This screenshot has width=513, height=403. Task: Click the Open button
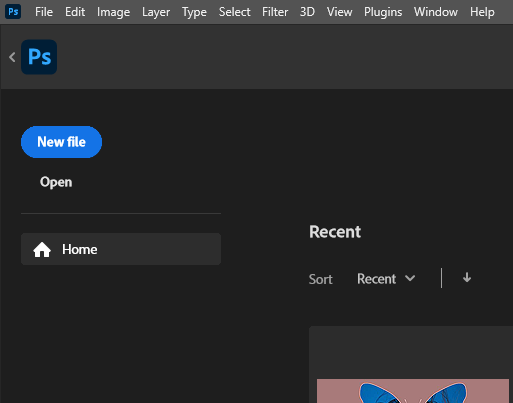coord(56,182)
